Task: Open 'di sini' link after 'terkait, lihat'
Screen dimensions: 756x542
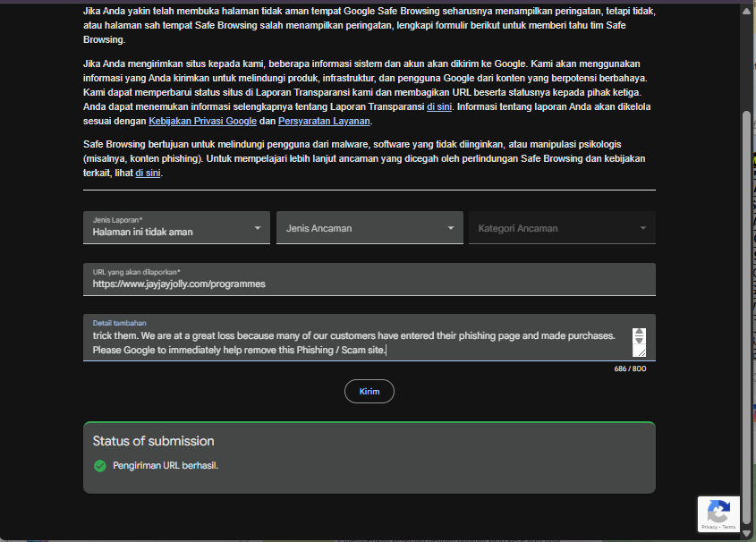Action: click(x=148, y=173)
